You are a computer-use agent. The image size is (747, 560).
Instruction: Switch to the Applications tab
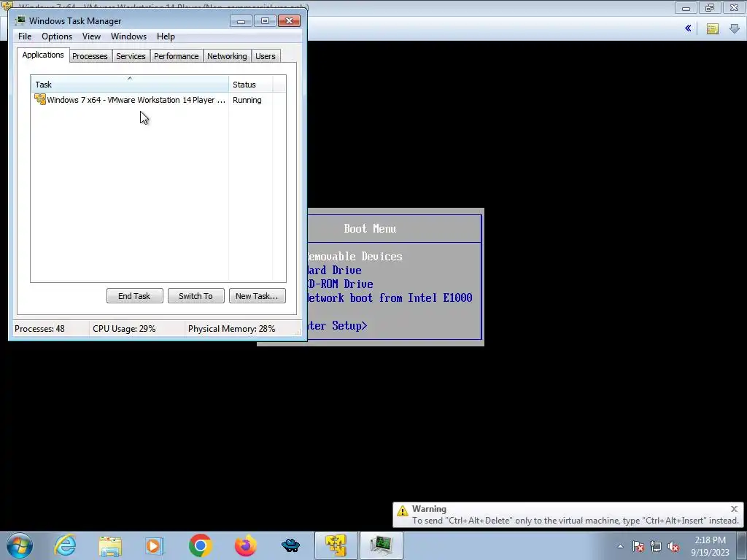43,55
